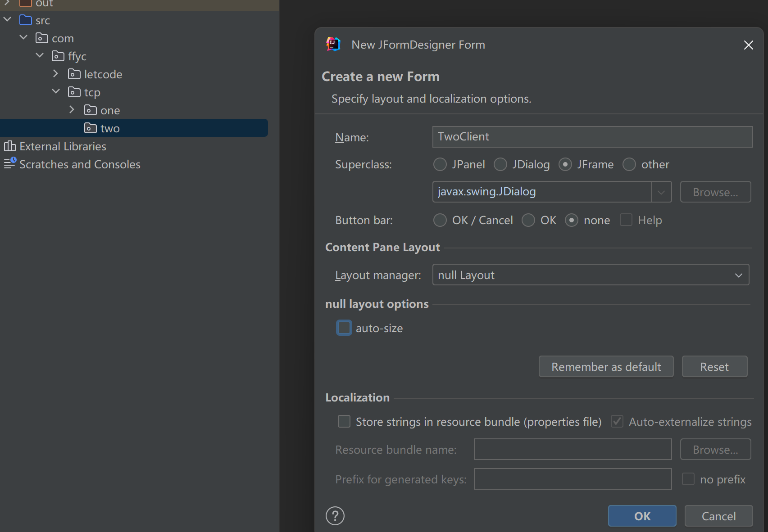Click Remember as default button
Screen dimensions: 768x532
pyautogui.click(x=606, y=367)
